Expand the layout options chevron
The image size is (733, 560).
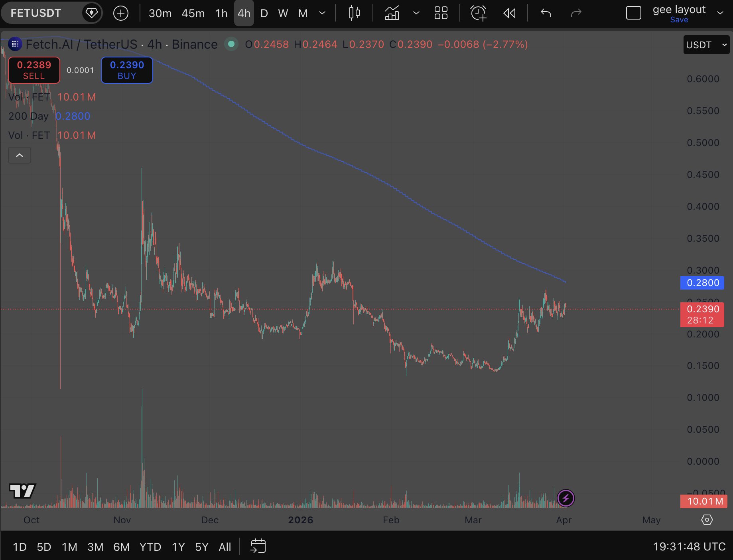pyautogui.click(x=720, y=13)
